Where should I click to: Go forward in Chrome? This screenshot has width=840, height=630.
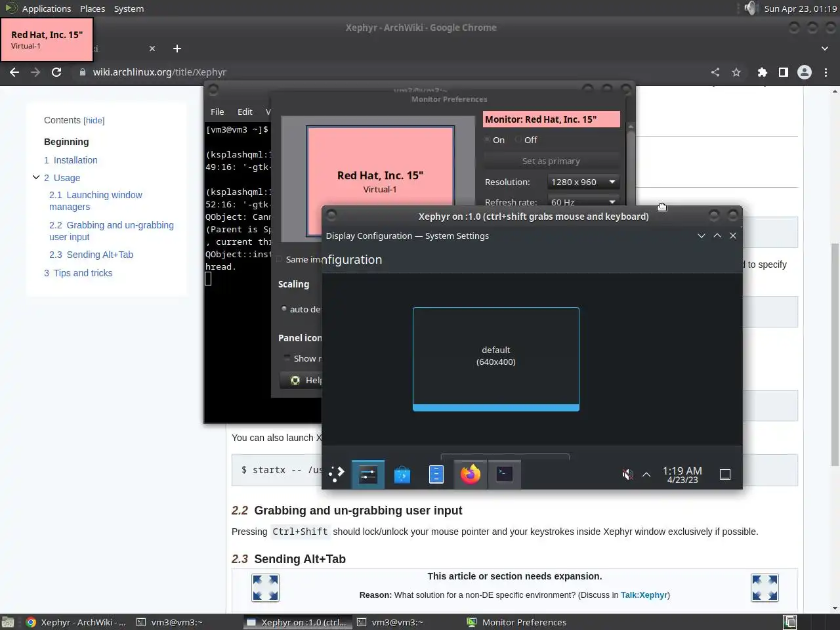[x=35, y=72]
